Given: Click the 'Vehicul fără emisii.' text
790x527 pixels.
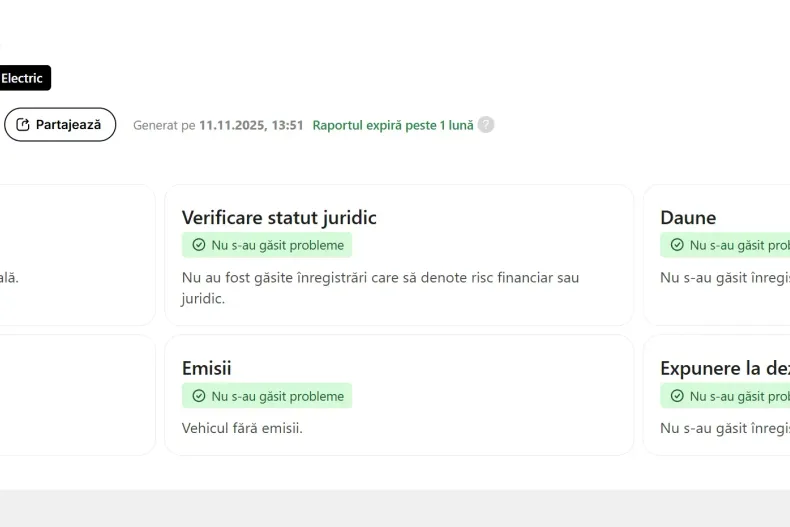Looking at the screenshot, I should coord(242,428).
